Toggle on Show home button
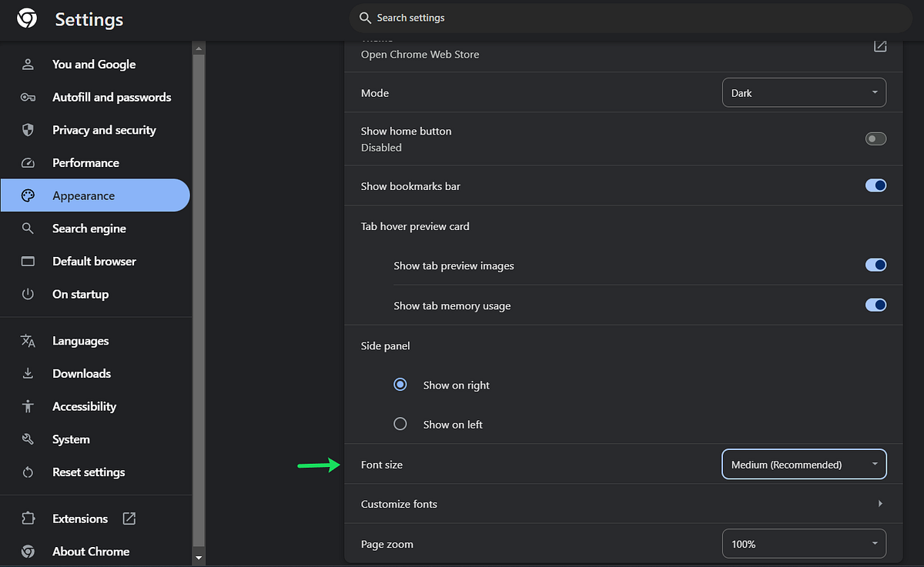The height and width of the screenshot is (567, 924). pos(875,138)
